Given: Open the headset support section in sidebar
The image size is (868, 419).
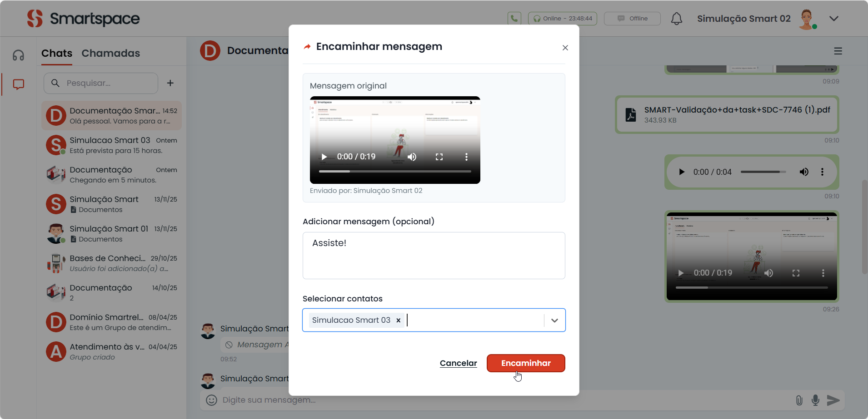Looking at the screenshot, I should coord(19,55).
